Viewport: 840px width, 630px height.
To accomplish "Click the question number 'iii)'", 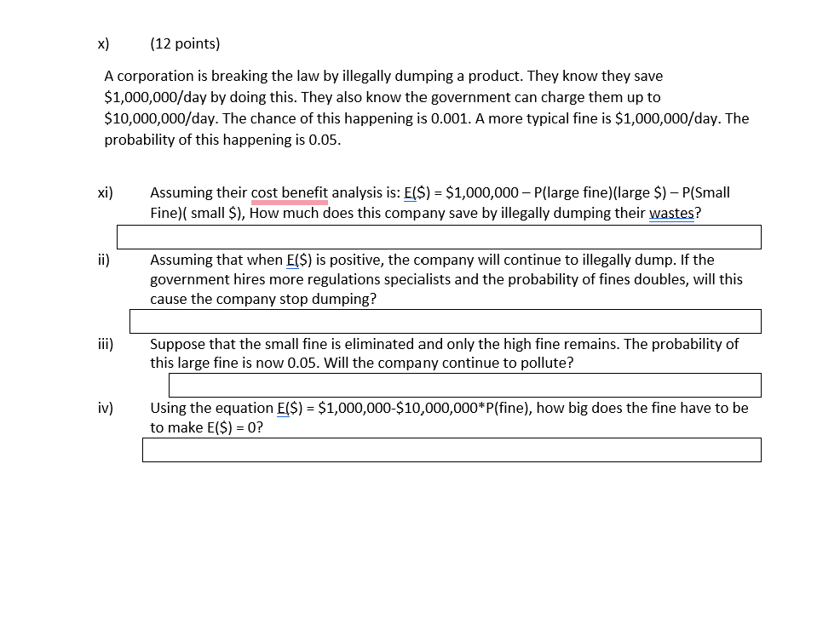I will (x=106, y=344).
